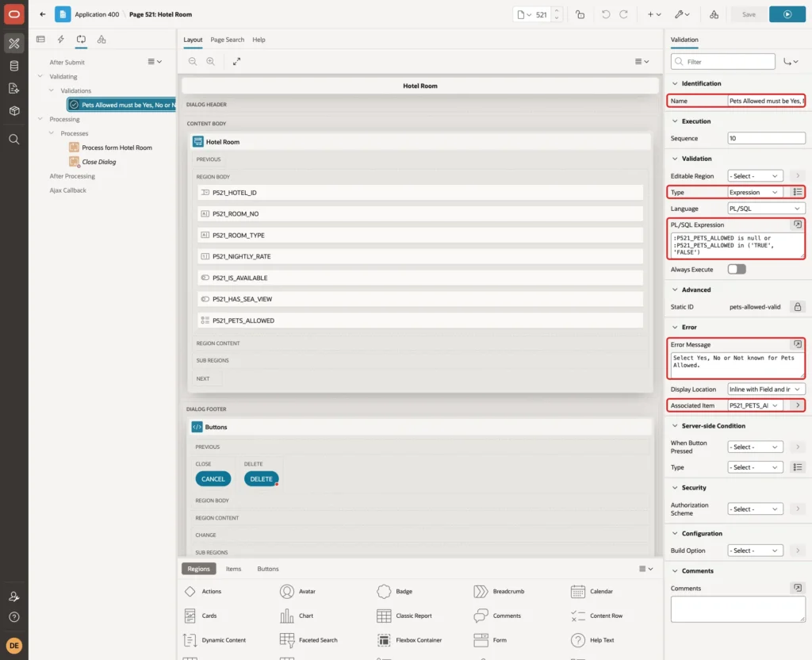
Task: Click the Faceted Search region in gallery
Action: [x=308, y=640]
